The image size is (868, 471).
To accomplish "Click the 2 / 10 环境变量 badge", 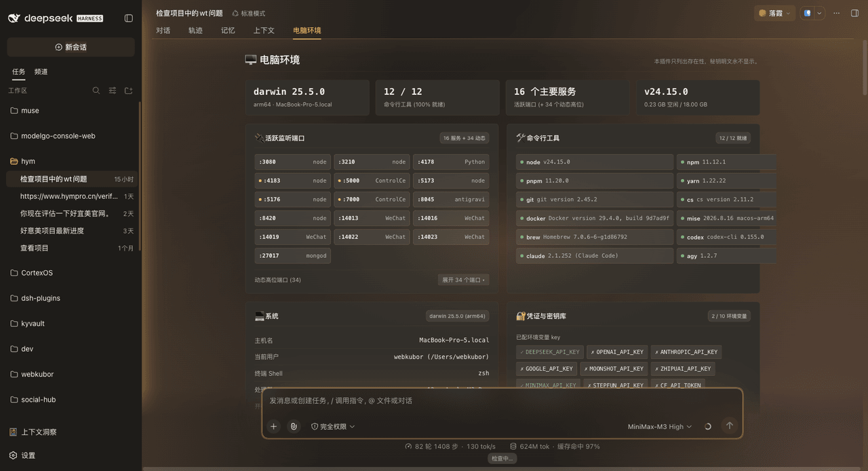I will tap(729, 316).
